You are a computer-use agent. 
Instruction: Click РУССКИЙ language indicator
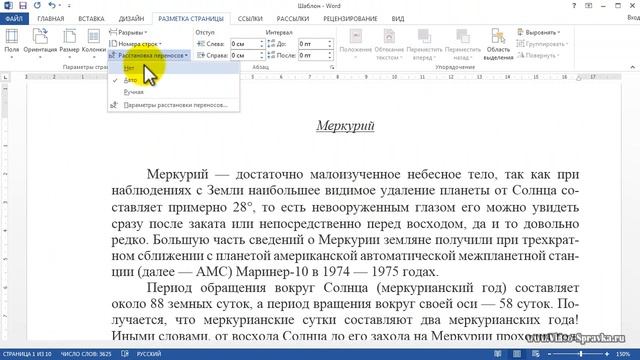[149, 354]
